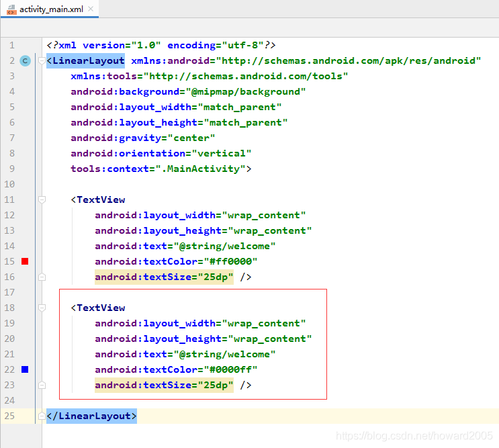This screenshot has height=448, width=499.
Task: Click the xml version declaration on line 1
Action: pos(161,45)
